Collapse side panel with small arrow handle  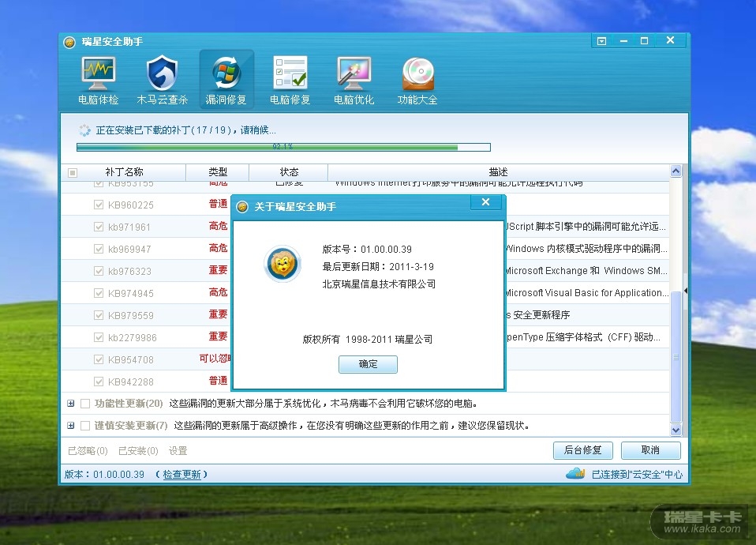685,291
